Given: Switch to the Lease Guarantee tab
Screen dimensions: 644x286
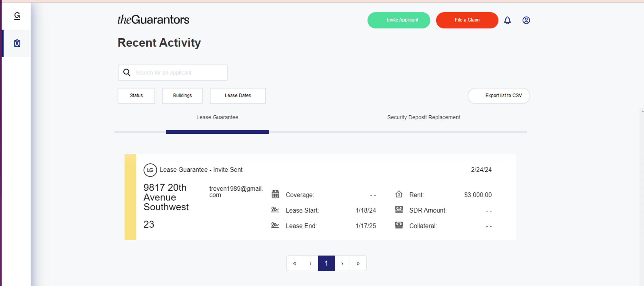Looking at the screenshot, I should 217,118.
